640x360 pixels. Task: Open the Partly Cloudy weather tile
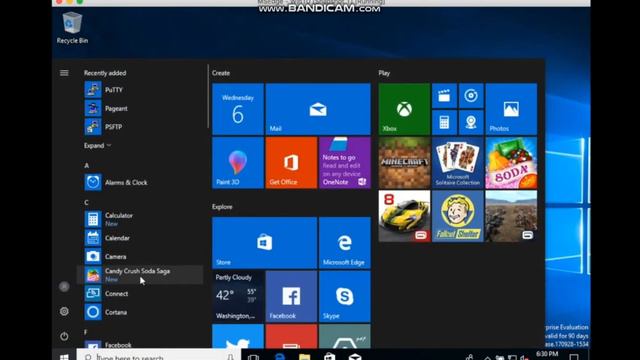click(238, 296)
